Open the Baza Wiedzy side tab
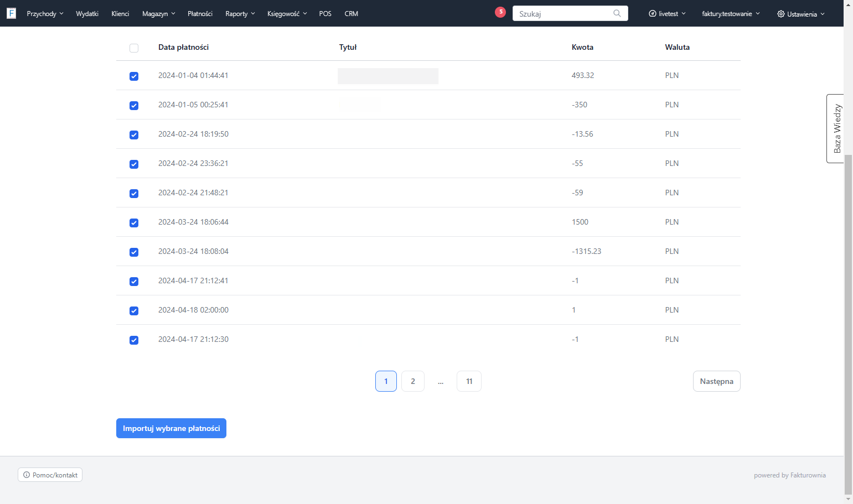 [x=836, y=128]
